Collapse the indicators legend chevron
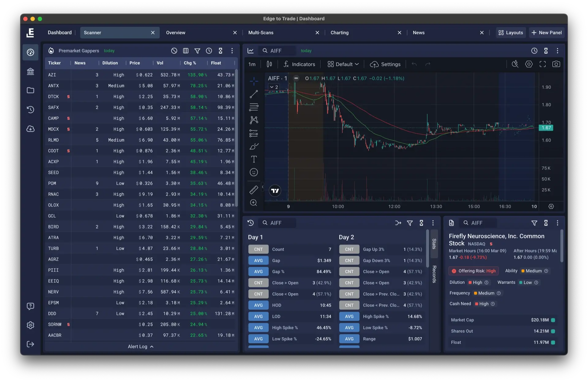The width and height of the screenshot is (588, 382). pos(272,87)
